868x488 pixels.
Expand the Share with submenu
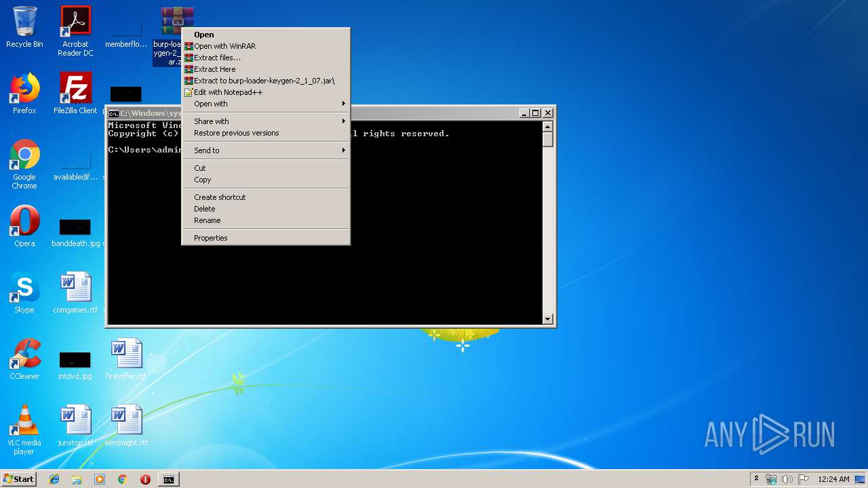click(266, 121)
